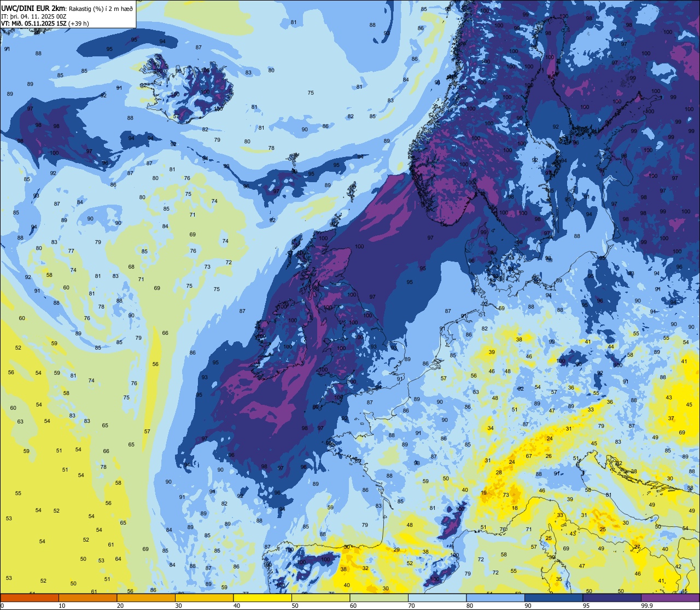Select the '70' legend scale label
Screen dimensions: 700x610
[411, 606]
